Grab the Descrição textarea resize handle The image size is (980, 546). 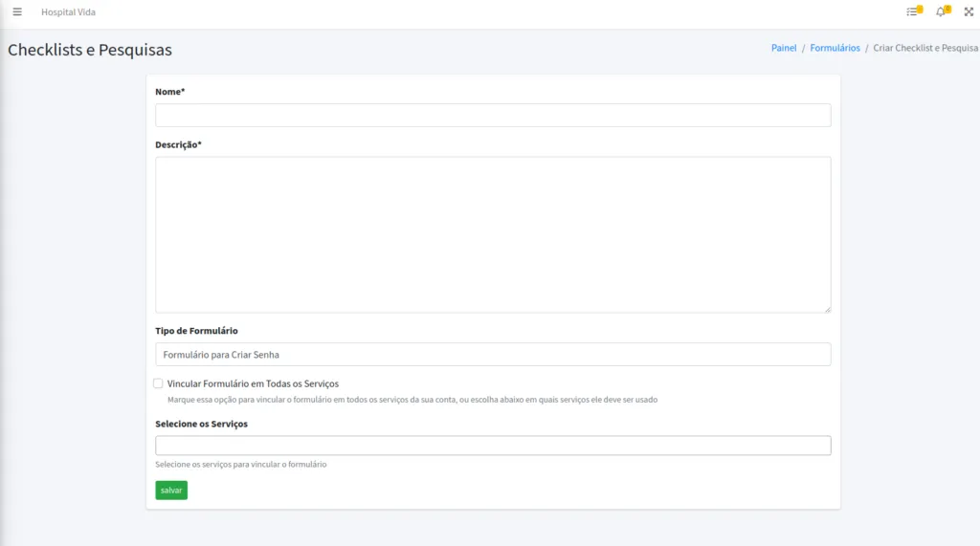827,309
